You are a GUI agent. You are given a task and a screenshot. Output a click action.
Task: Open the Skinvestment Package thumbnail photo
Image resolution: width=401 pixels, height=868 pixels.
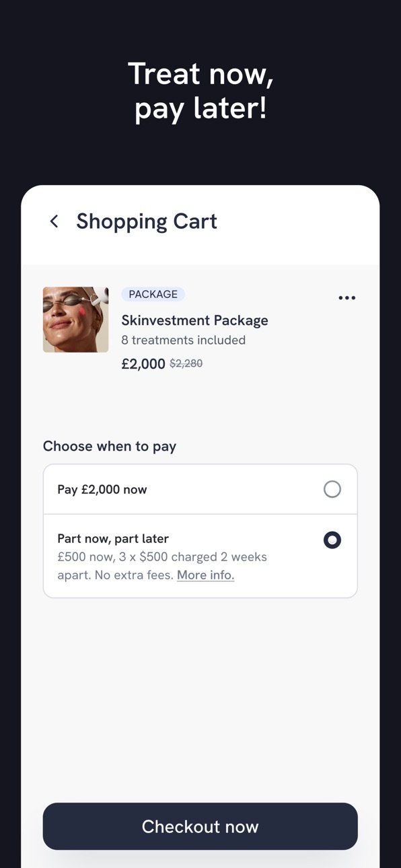pyautogui.click(x=76, y=320)
